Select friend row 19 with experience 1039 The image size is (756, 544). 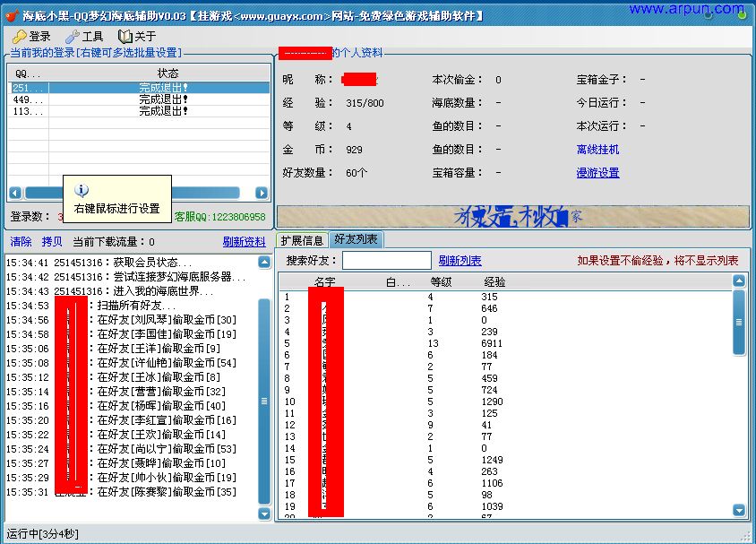tap(505, 506)
